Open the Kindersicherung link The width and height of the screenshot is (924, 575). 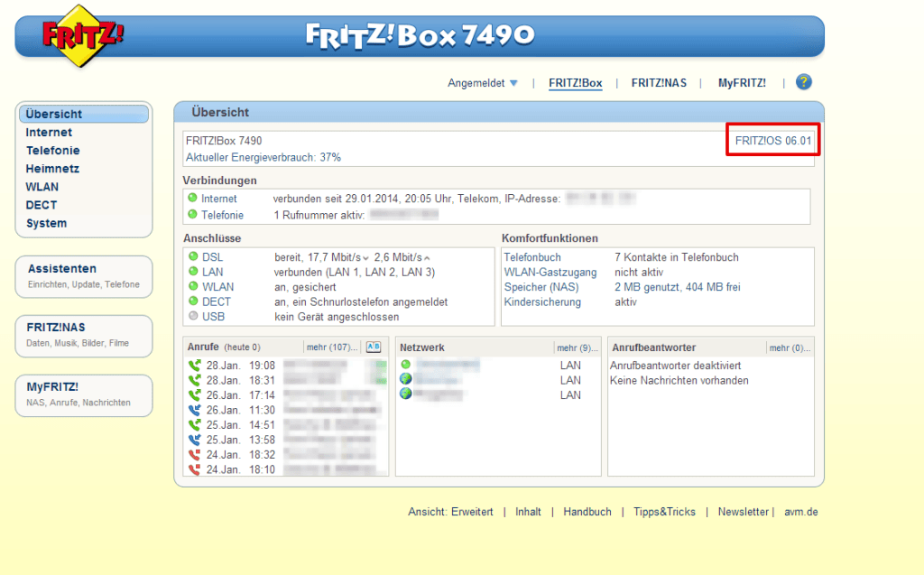point(542,302)
